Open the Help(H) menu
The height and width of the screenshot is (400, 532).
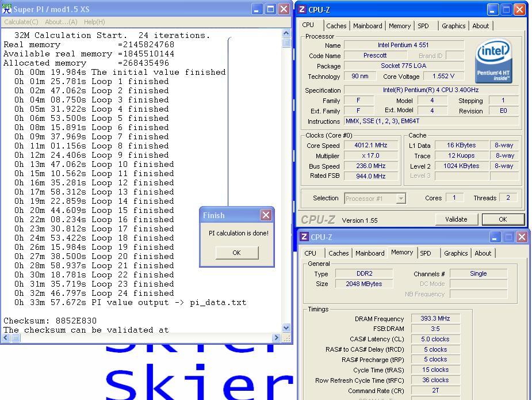(94, 22)
